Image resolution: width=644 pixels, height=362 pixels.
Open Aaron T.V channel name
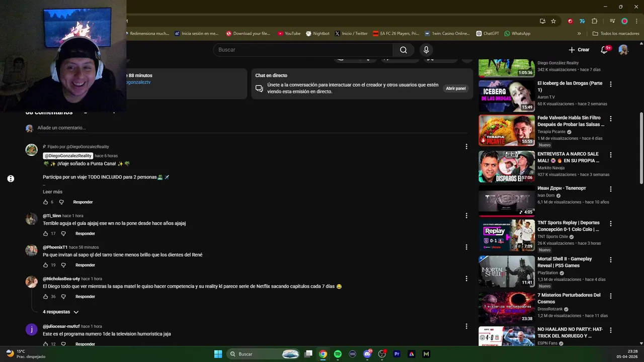coord(546,97)
